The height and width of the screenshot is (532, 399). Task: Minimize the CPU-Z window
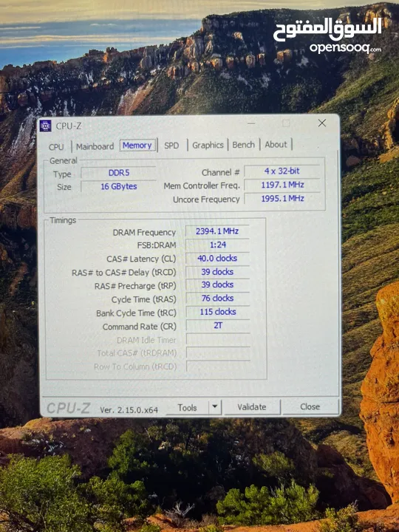(251, 123)
